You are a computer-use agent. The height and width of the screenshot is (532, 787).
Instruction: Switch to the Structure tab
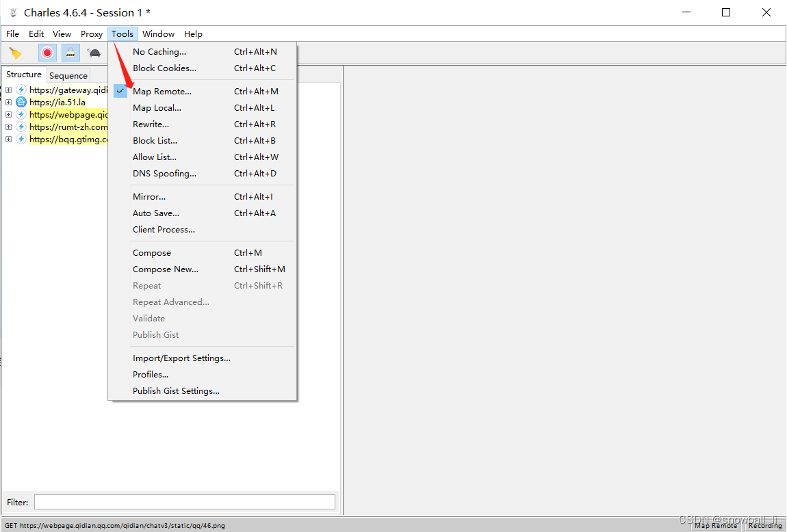(23, 75)
